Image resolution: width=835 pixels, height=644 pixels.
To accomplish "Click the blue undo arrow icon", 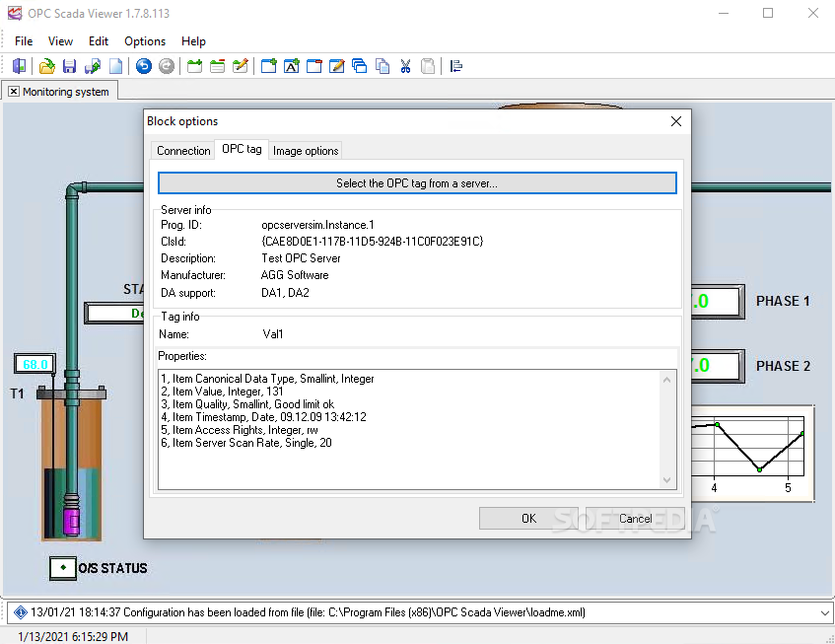I will point(144,66).
